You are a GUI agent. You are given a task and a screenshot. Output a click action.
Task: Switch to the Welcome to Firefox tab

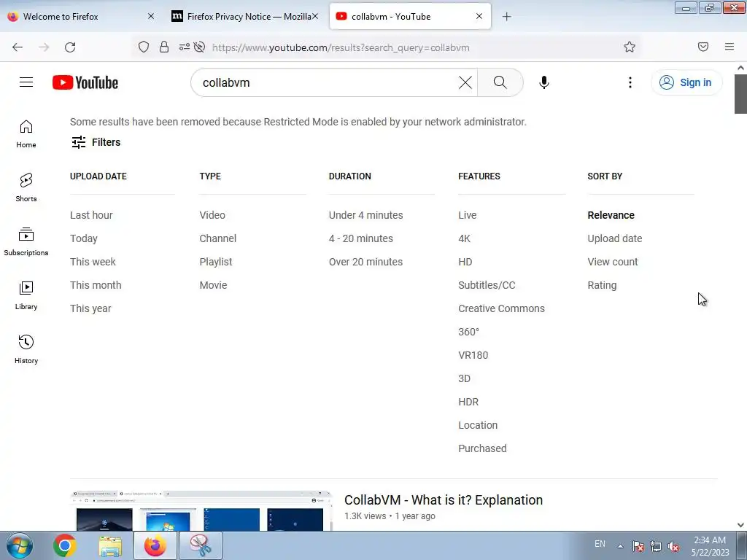point(82,17)
